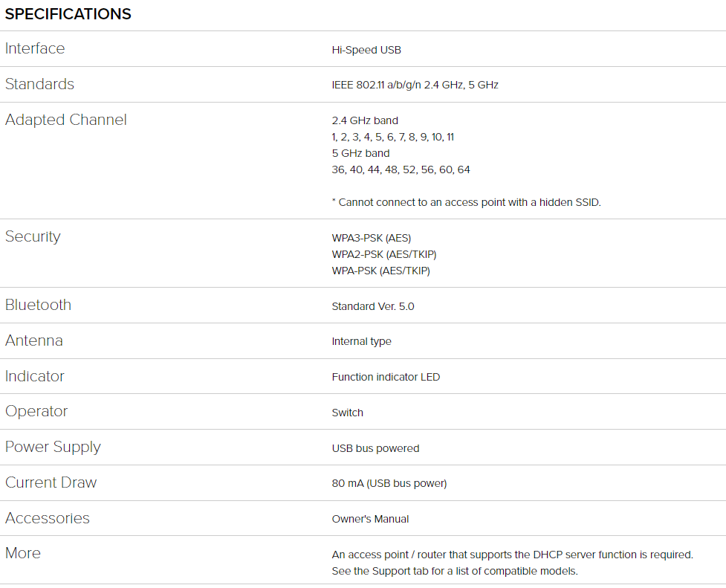Click the WPA3-PSK (AES) entry
Screen dimensions: 726x588
click(x=372, y=238)
